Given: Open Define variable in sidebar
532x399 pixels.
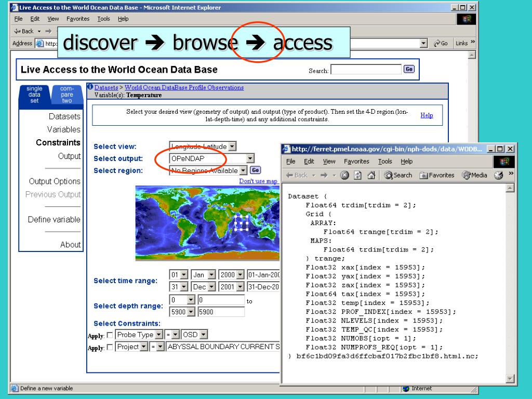Looking at the screenshot, I should pyautogui.click(x=54, y=220).
